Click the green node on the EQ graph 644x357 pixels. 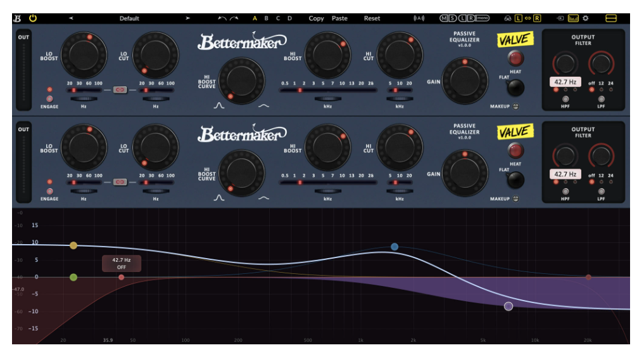pos(73,277)
